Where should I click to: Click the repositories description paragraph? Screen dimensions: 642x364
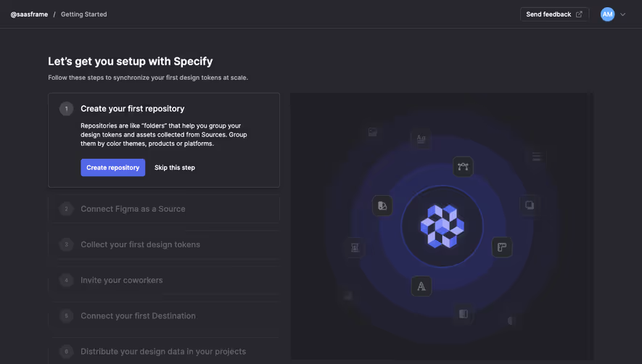tap(164, 135)
